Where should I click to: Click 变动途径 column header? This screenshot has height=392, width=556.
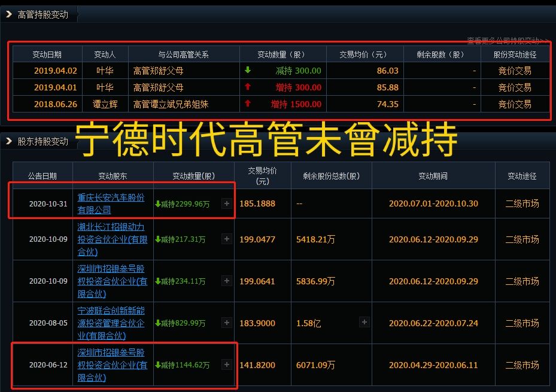click(522, 176)
